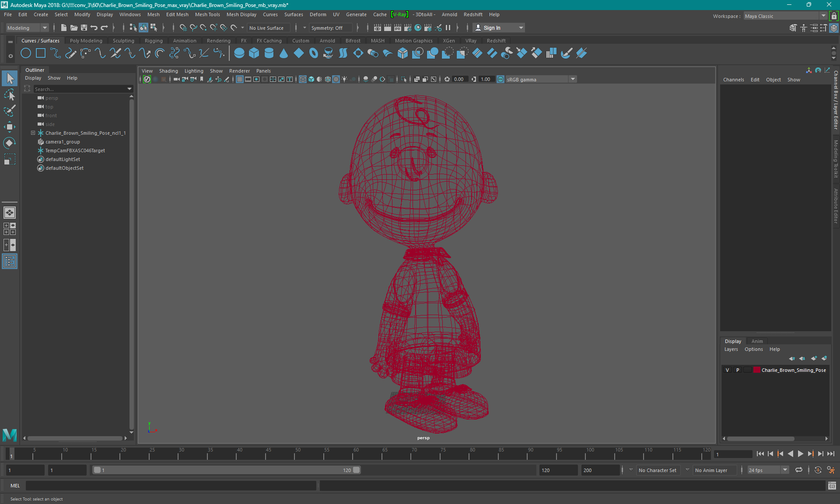Open the Mesh Tools menu
Image resolution: width=840 pixels, height=504 pixels.
click(207, 14)
